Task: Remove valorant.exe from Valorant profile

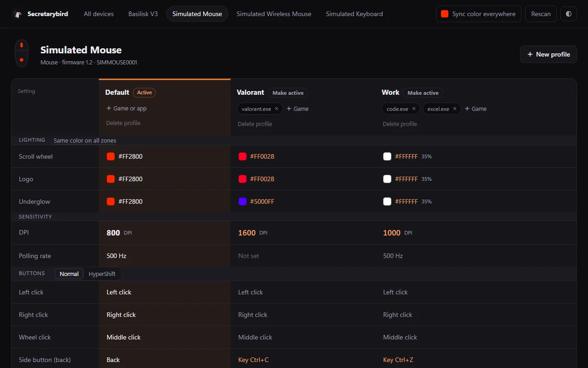Action: click(277, 109)
